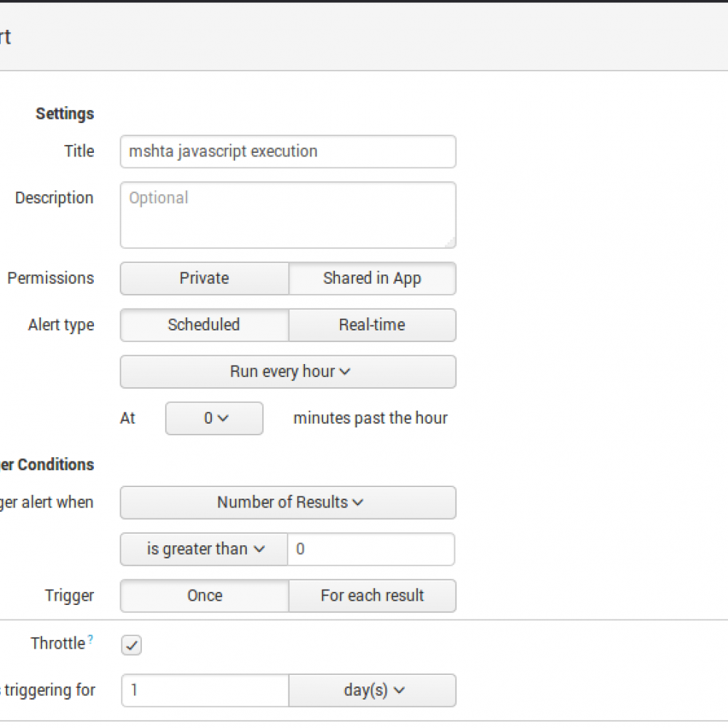Expand the Number of Results dropdown
Screen dimensions: 728x728
click(288, 503)
